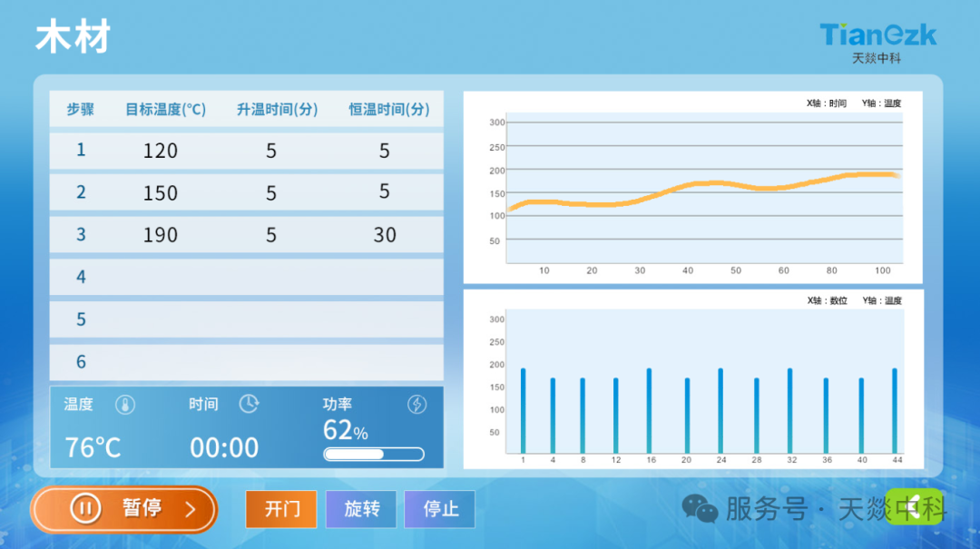Screen dimensions: 980x549
Task: Click the 功率 label in the status panel
Action: [338, 405]
